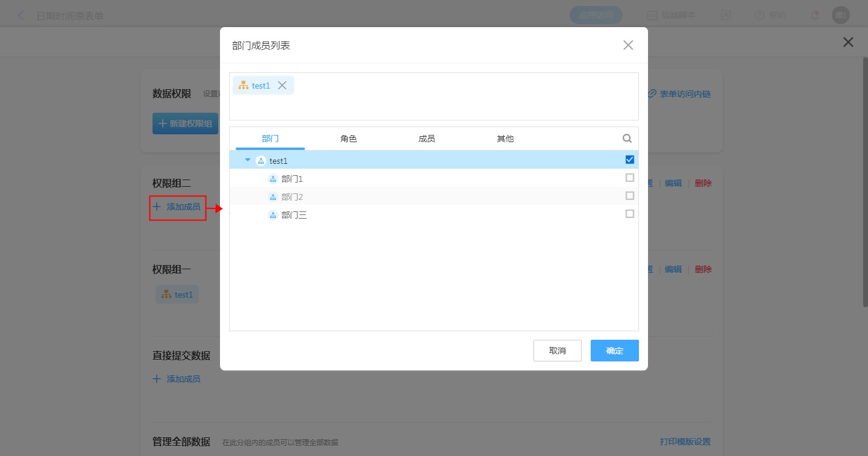Image resolution: width=868 pixels, height=456 pixels.
Task: Tick the 部门三 checkbox
Action: 630,214
